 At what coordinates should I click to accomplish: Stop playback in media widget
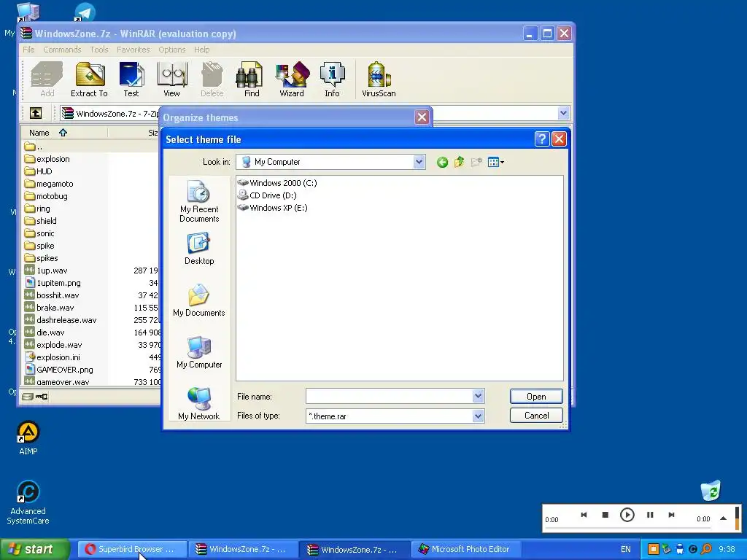(x=605, y=515)
